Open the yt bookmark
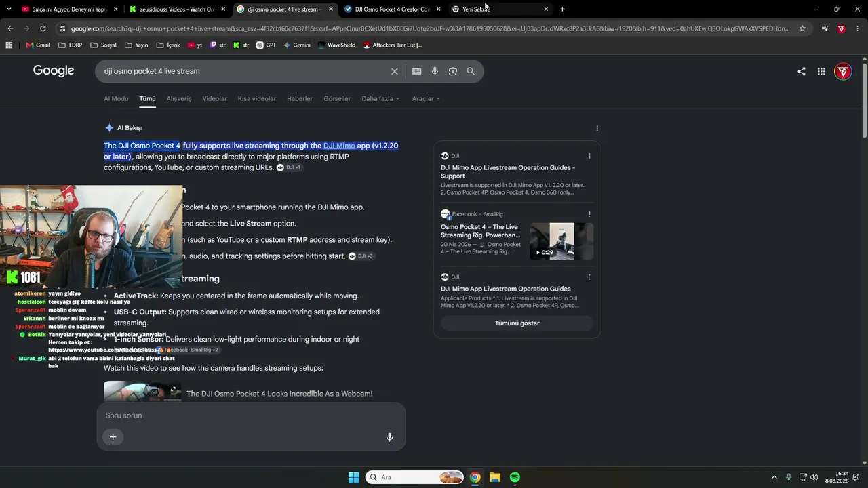 point(195,45)
